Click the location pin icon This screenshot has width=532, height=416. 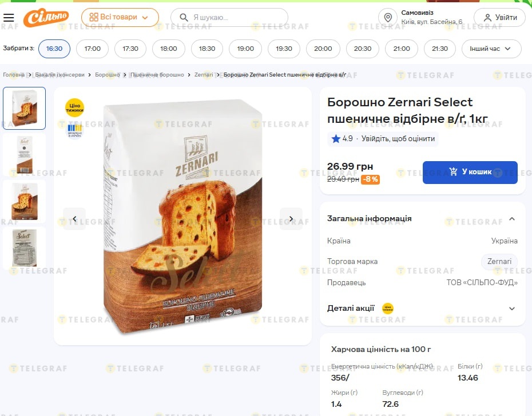(388, 17)
